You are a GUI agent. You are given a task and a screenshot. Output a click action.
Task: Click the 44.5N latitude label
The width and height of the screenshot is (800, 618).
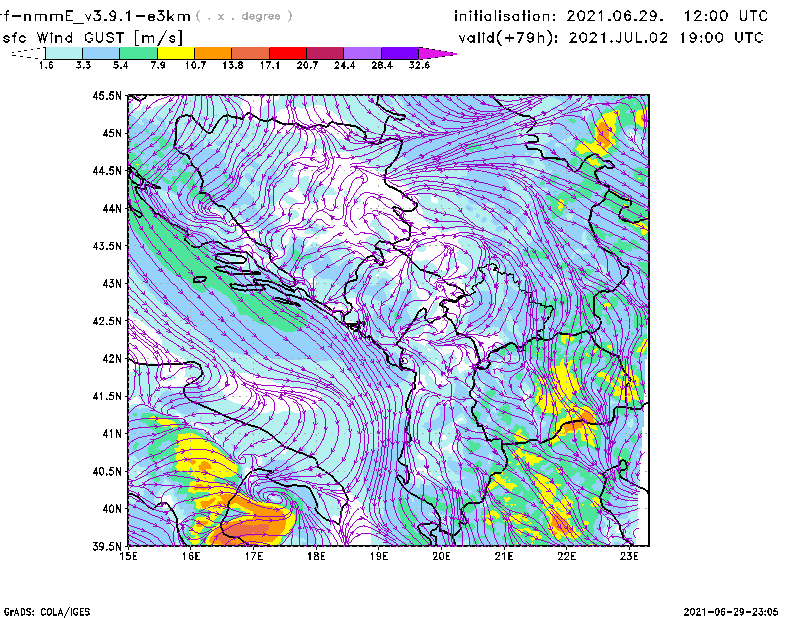[107, 170]
